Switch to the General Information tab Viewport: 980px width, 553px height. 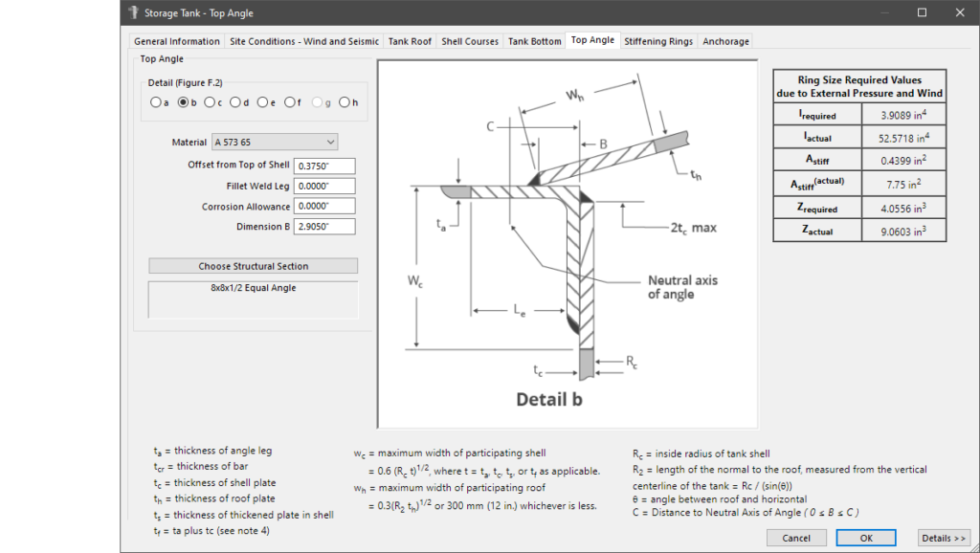177,41
